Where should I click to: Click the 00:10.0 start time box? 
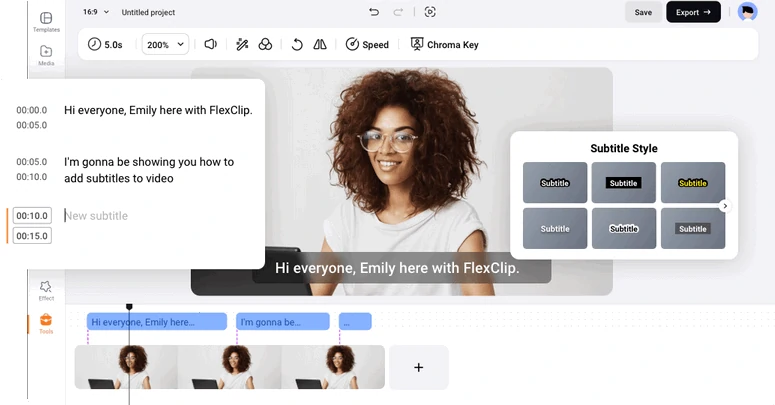[32, 216]
